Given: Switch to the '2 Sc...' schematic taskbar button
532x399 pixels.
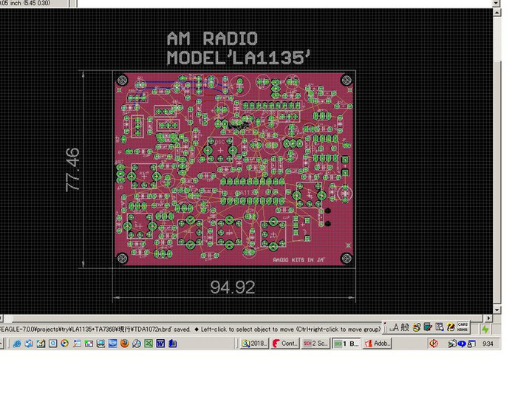Looking at the screenshot, I should click(316, 344).
